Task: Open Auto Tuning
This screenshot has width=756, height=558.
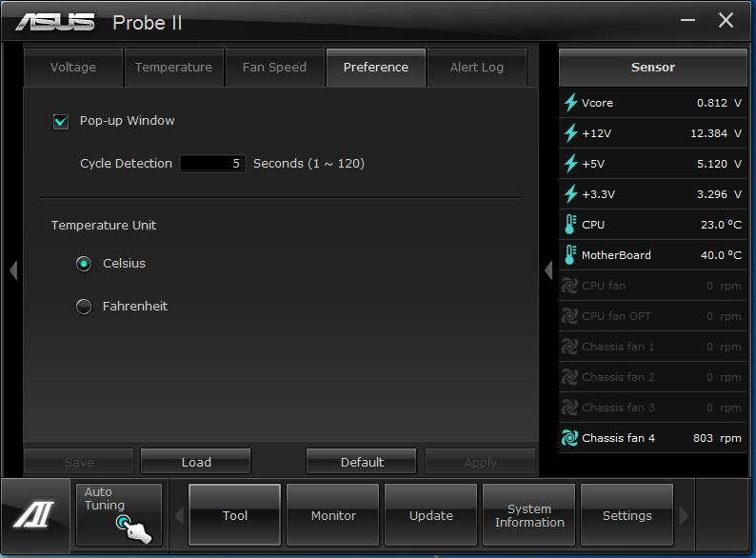Action: (119, 514)
